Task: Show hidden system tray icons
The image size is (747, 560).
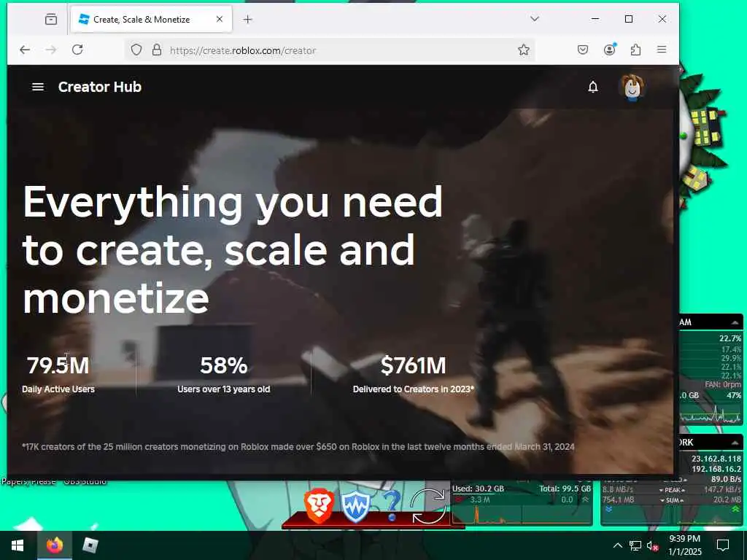Action: pyautogui.click(x=617, y=545)
